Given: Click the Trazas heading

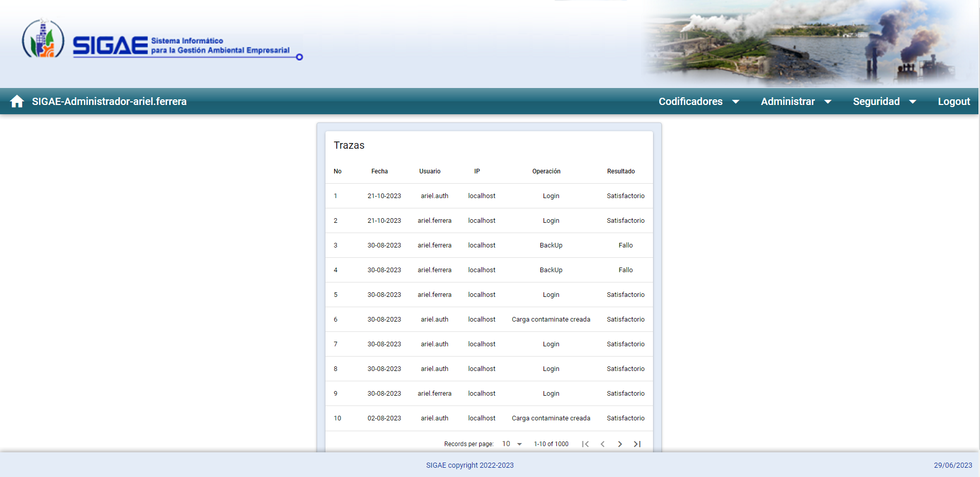Looking at the screenshot, I should pos(349,145).
